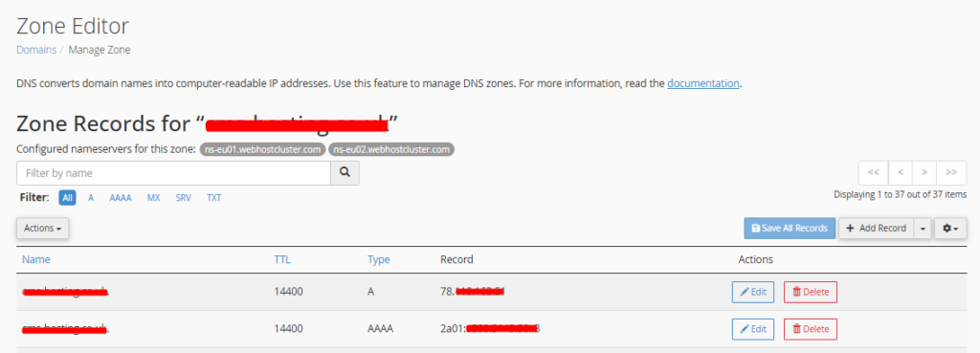Filter records by TXT type
This screenshot has width=980, height=353.
(214, 197)
